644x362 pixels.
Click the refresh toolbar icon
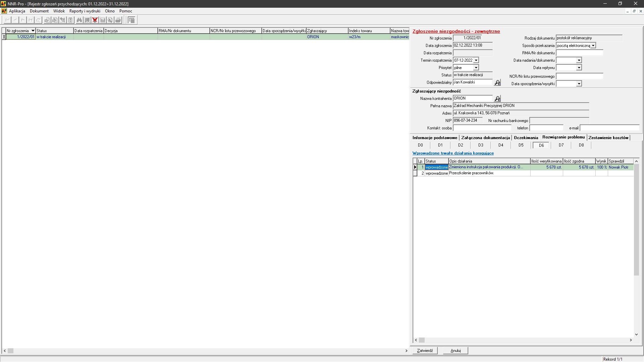pyautogui.click(x=39, y=20)
